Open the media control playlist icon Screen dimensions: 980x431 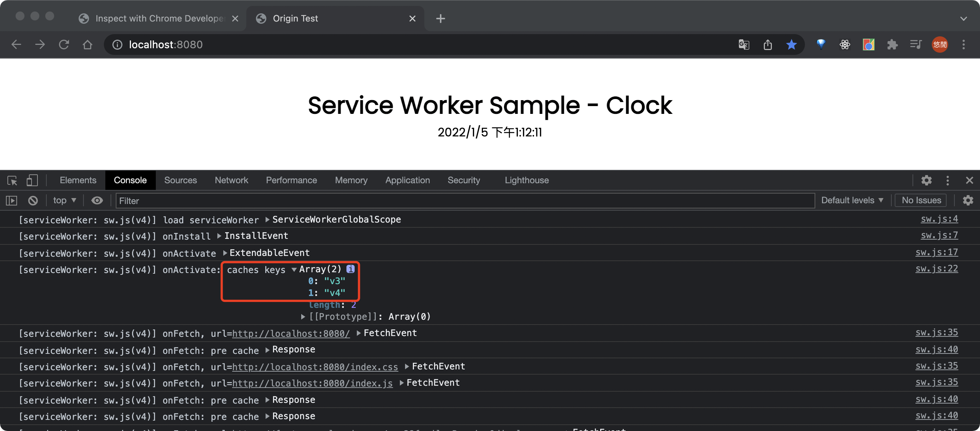tap(916, 45)
